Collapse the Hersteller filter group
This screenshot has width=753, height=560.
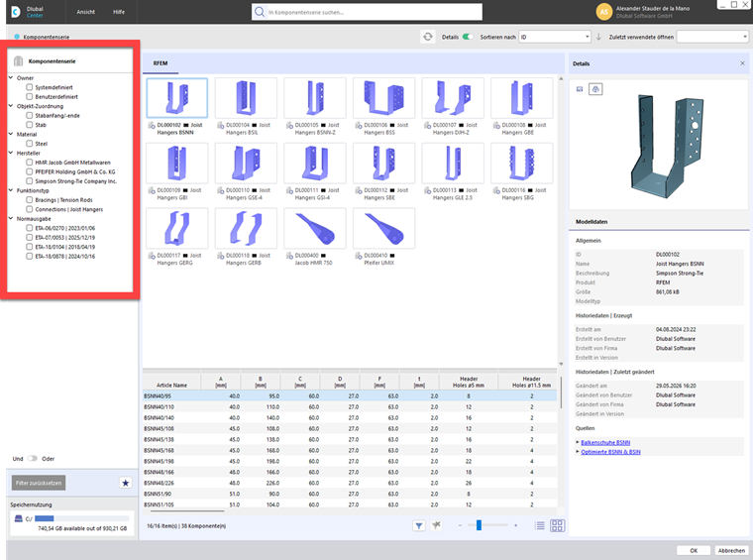tap(11, 153)
